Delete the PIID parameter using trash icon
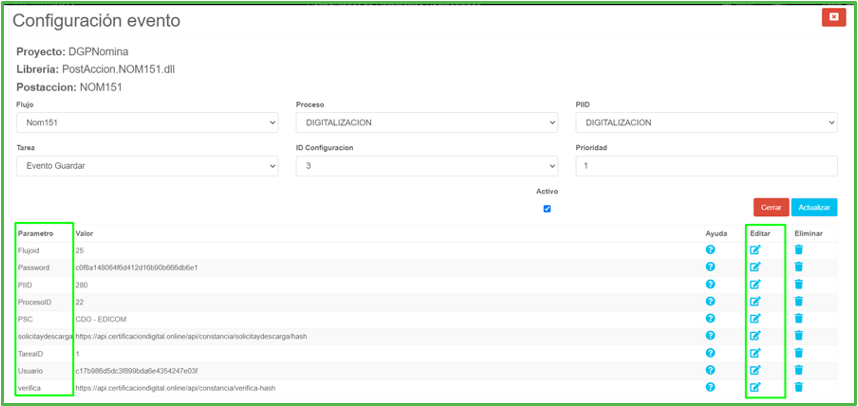Viewport: 858px width, 406px height. [x=798, y=284]
